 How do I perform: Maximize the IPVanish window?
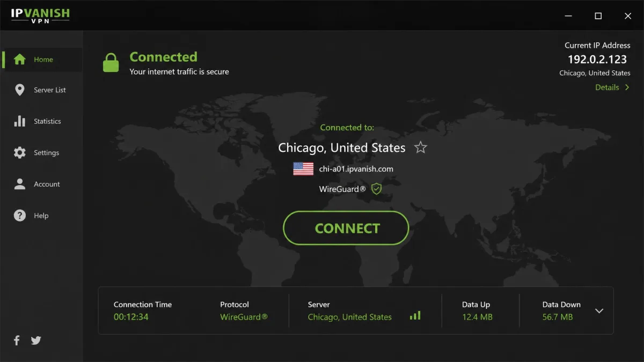[598, 16]
